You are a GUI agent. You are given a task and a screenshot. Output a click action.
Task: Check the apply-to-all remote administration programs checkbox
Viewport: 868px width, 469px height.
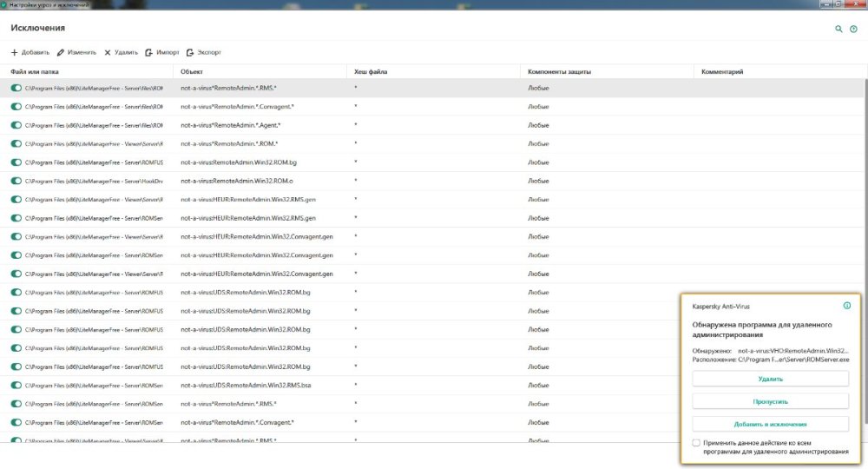[697, 443]
